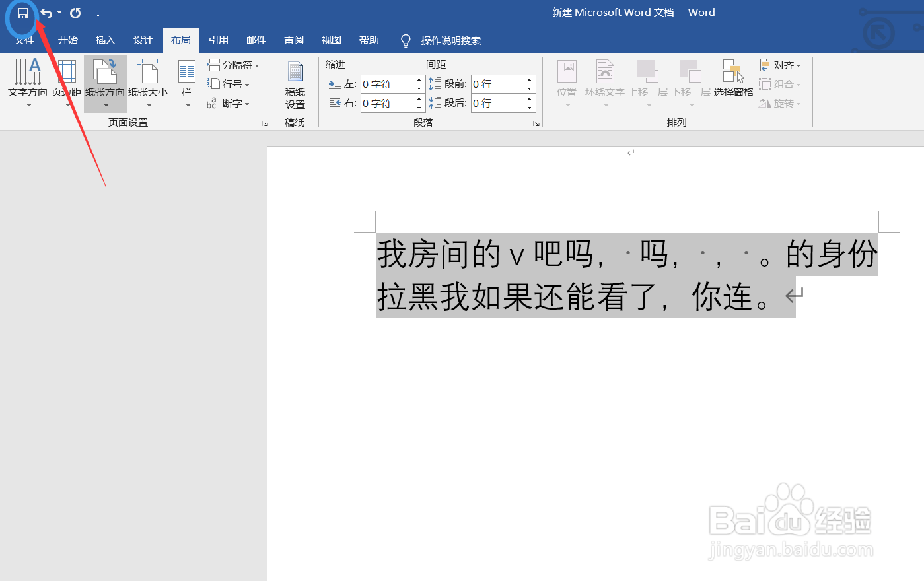924x581 pixels.
Task: Click the Redo/Repeat icon
Action: coord(75,13)
